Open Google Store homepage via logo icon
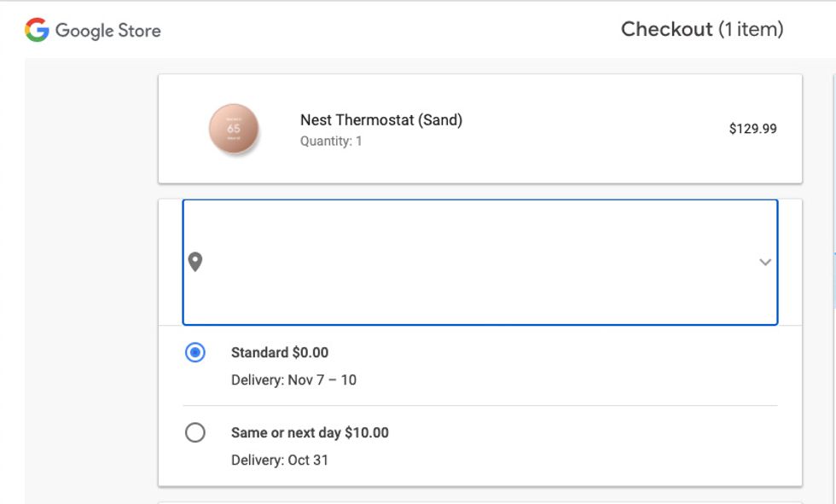This screenshot has height=504, width=836. [38, 31]
